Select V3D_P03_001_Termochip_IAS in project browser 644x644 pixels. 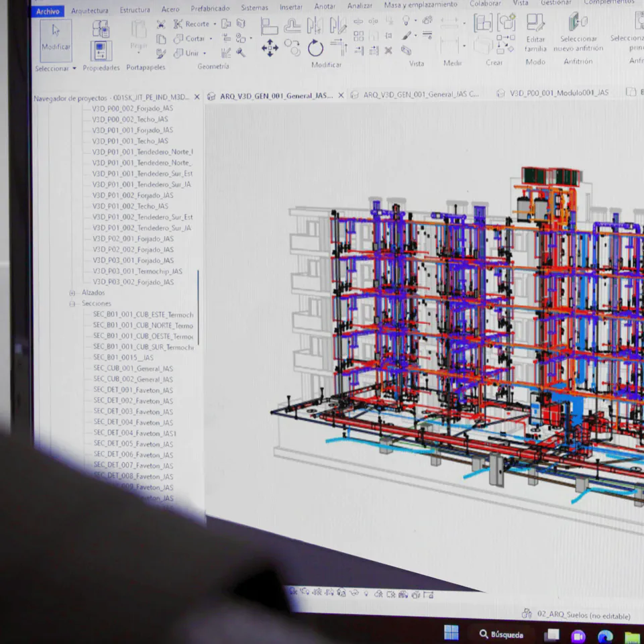(x=137, y=271)
